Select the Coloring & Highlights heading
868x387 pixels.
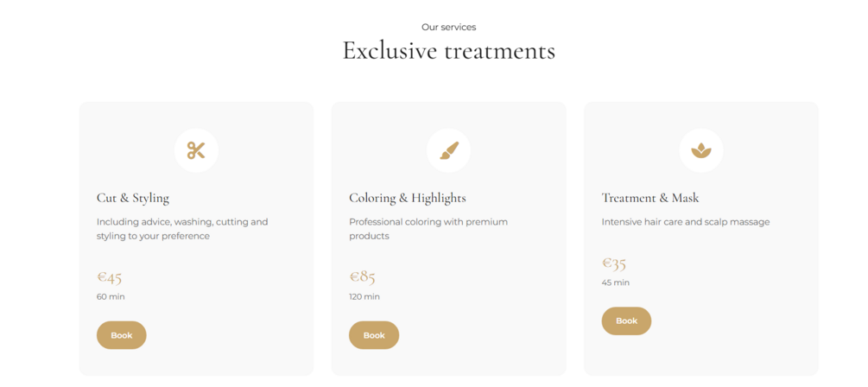pos(408,198)
